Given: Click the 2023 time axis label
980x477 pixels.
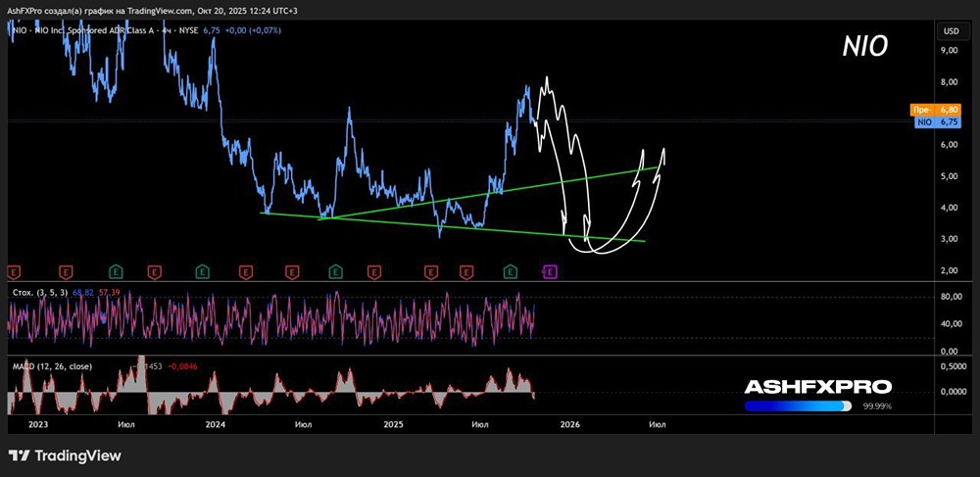Looking at the screenshot, I should [38, 424].
